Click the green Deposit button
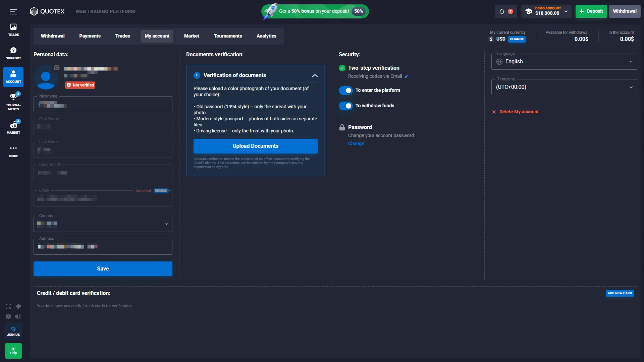644x362 pixels. tap(591, 11)
